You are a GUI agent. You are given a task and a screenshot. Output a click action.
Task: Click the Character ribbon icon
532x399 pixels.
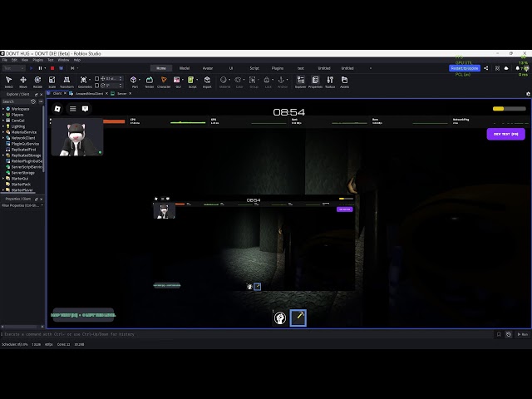[164, 81]
